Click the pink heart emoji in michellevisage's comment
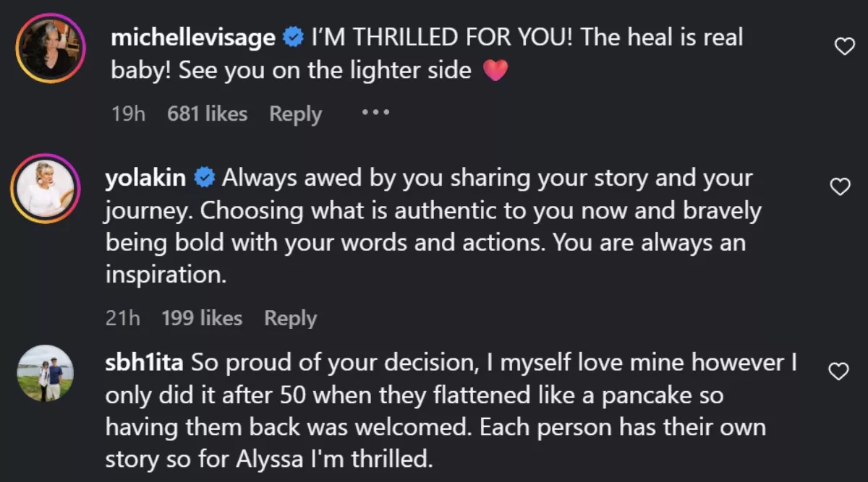This screenshot has height=482, width=868. pos(495,71)
